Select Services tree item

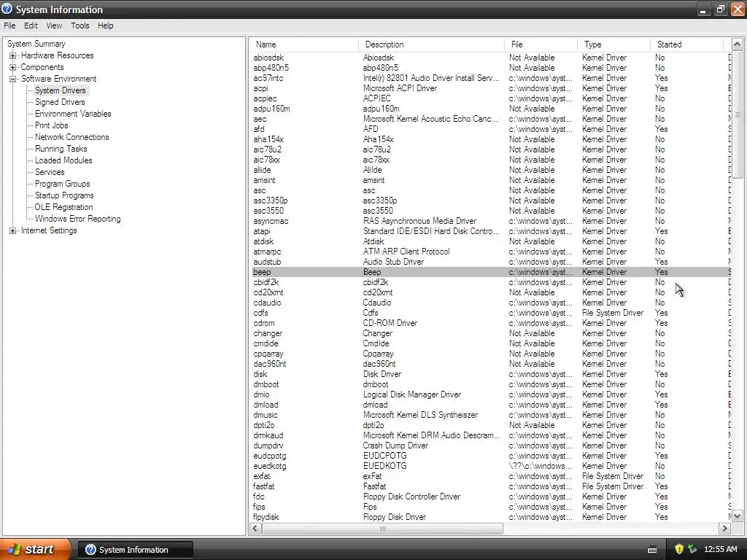[x=50, y=172]
